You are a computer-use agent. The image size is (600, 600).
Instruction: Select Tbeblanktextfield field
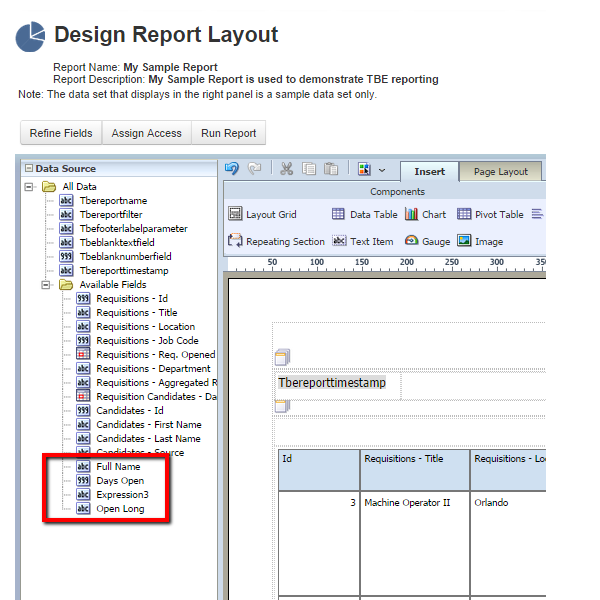click(x=107, y=243)
